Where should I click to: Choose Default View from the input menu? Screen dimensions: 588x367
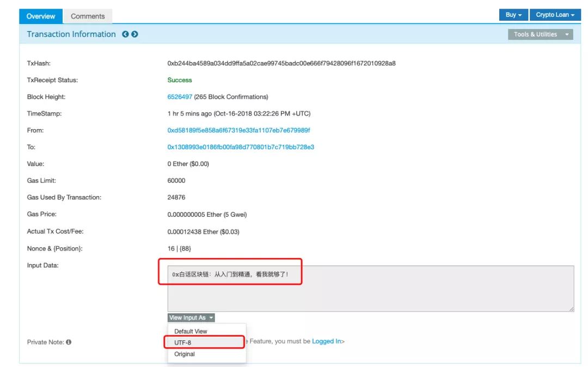191,331
